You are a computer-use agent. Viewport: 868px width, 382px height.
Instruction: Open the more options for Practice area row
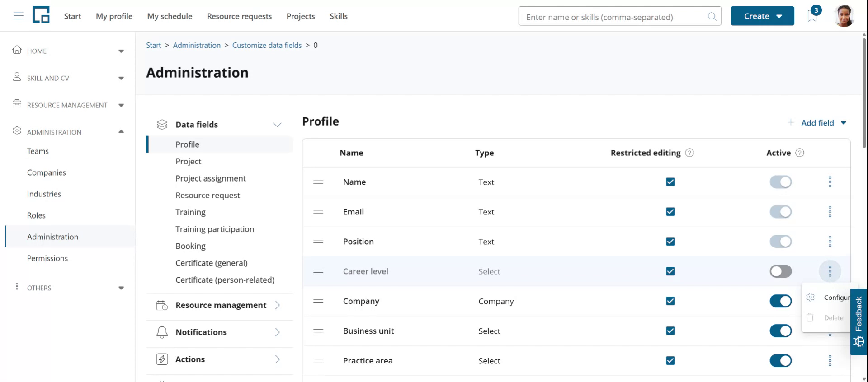[x=830, y=361]
